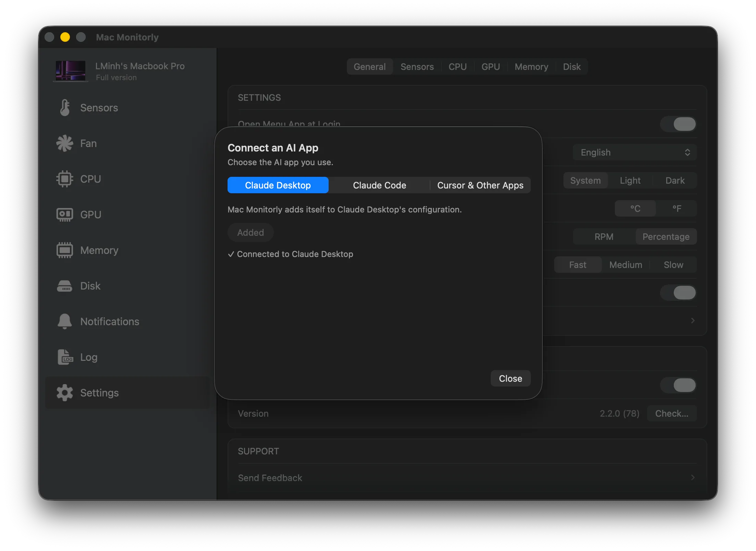
Task: Click the MacBook Pro device thumbnail
Action: point(71,71)
